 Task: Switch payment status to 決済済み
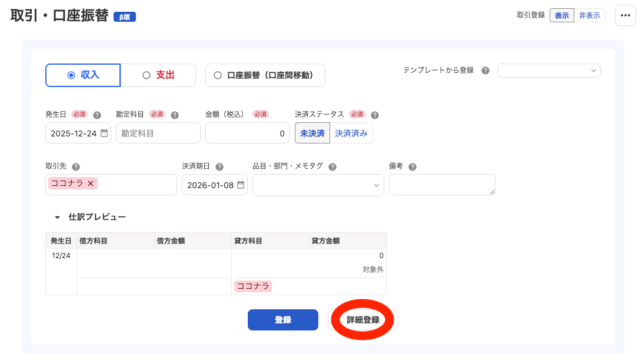tap(351, 133)
